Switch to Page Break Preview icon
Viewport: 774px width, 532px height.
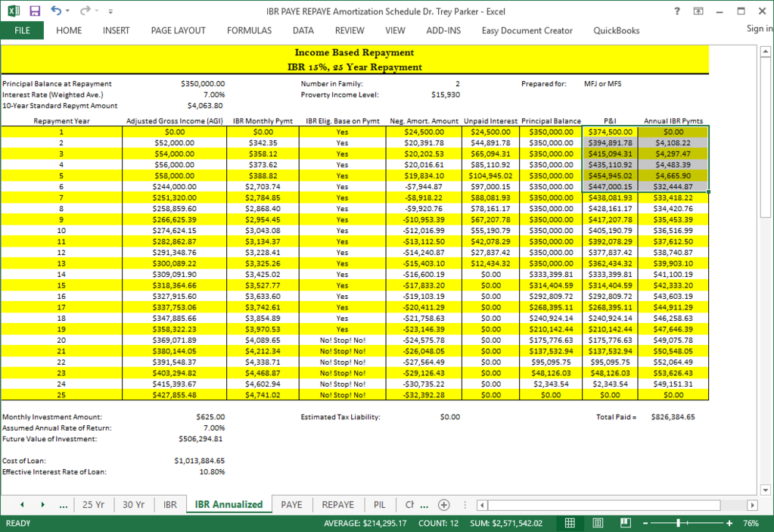click(x=626, y=523)
